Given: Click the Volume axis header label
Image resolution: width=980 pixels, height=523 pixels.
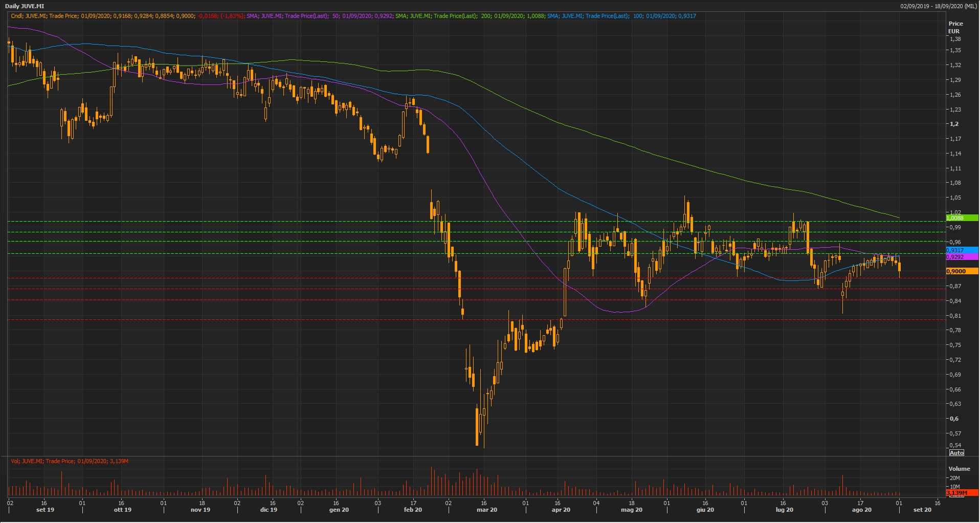Looking at the screenshot, I should coord(959,469).
